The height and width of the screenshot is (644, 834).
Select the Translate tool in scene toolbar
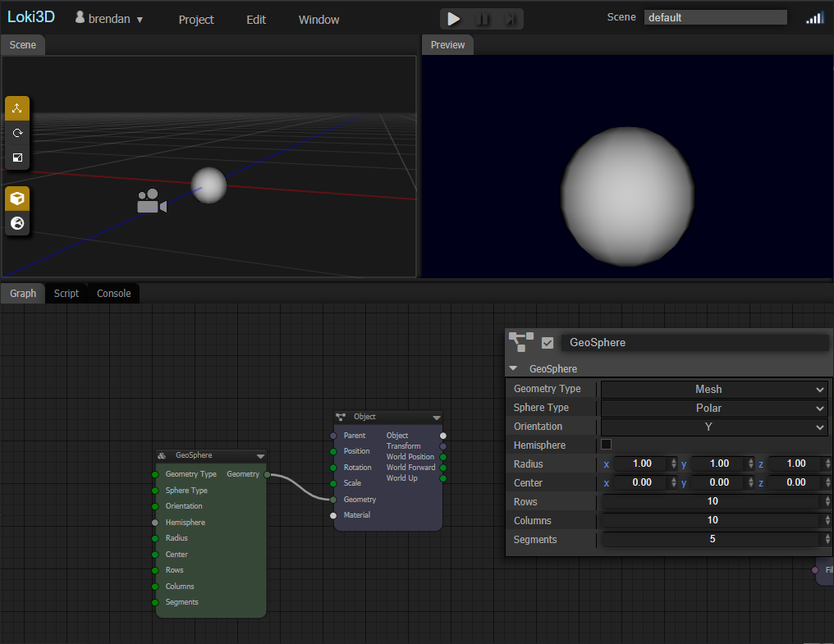click(16, 107)
